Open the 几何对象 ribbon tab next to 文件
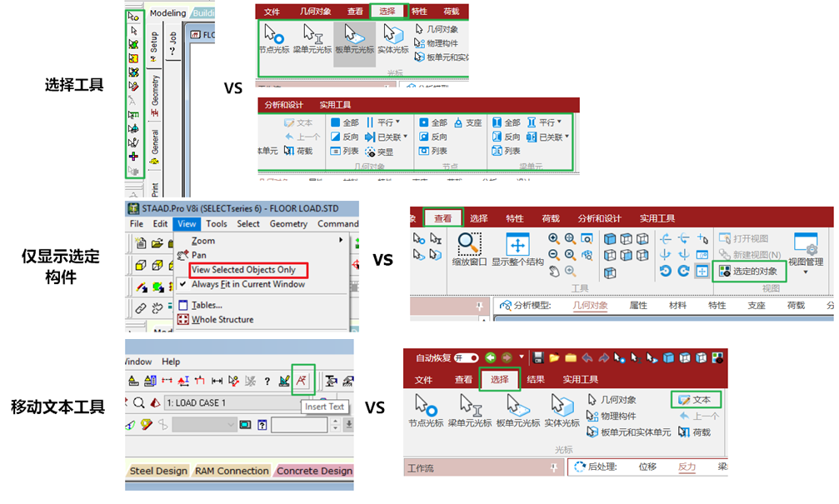This screenshot has width=839, height=504. click(315, 11)
